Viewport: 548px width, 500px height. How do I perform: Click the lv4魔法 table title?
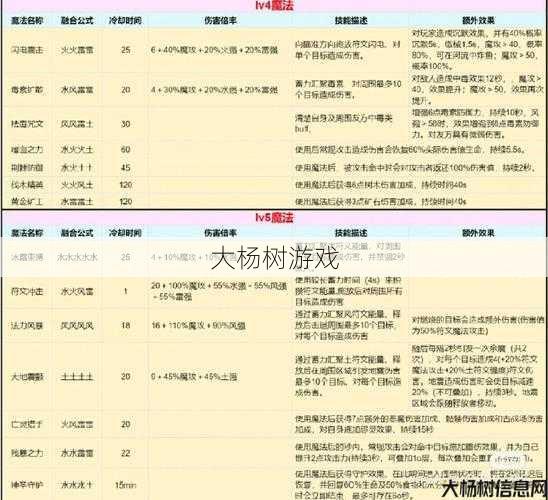(x=274, y=5)
